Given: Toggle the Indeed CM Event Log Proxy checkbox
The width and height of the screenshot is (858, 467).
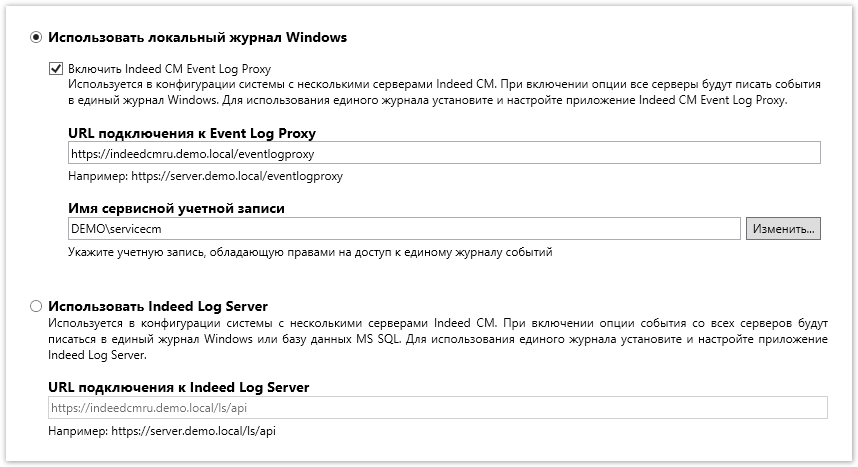Looking at the screenshot, I should point(56,69).
